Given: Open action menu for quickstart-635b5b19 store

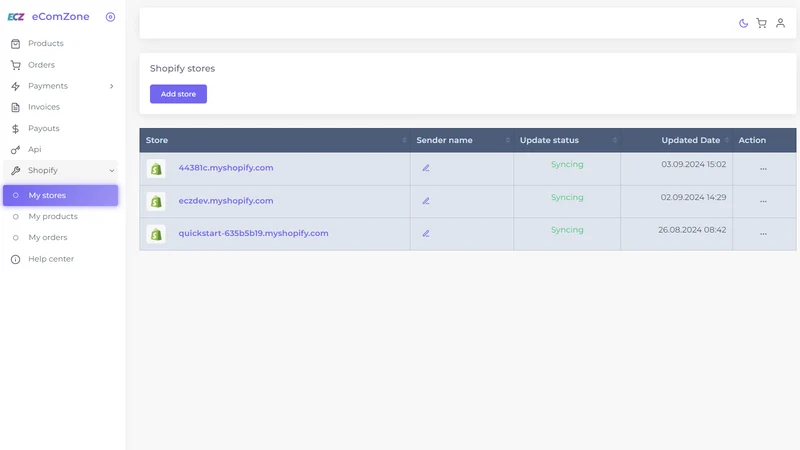Looking at the screenshot, I should point(763,234).
